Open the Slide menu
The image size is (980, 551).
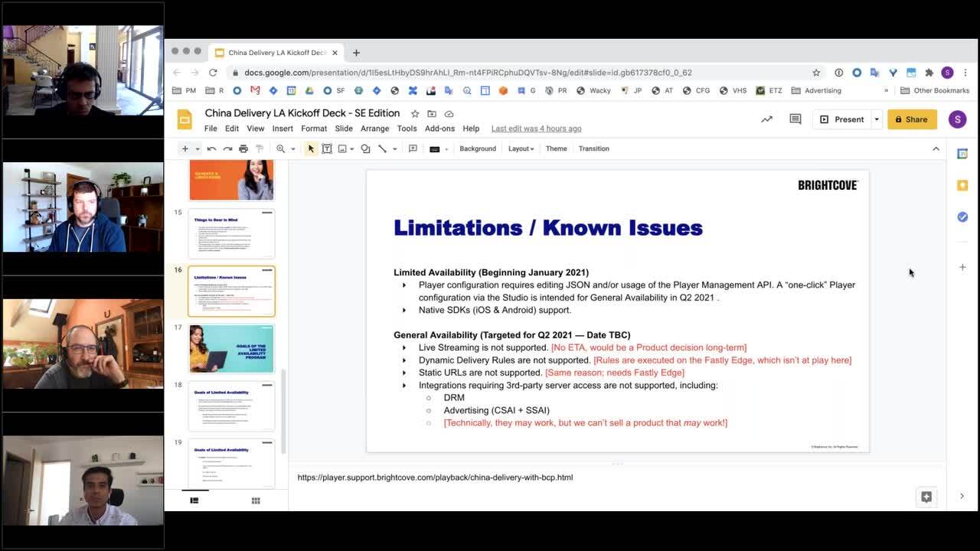point(344,129)
